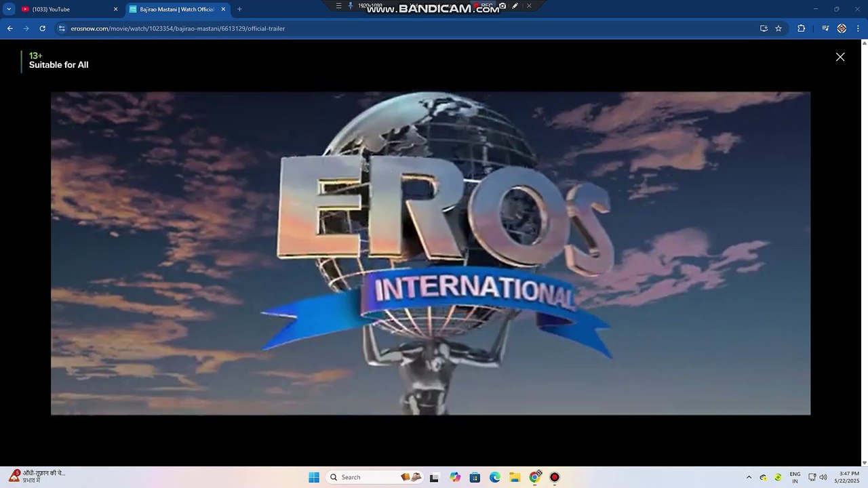Open the weather news widget on taskbar
This screenshot has width=868, height=488.
[37, 476]
